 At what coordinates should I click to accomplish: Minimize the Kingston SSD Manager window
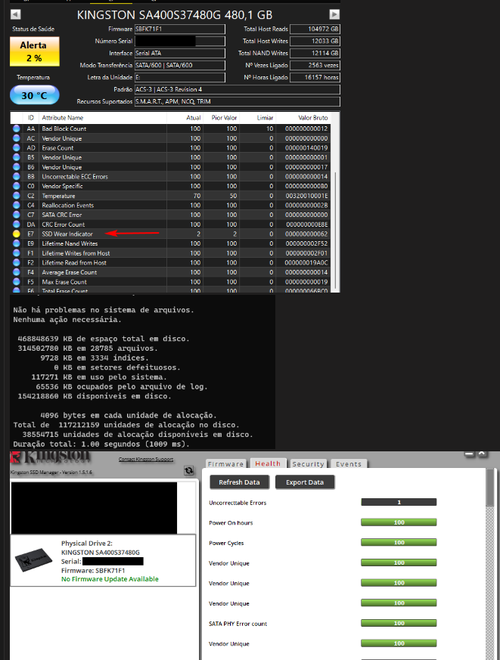coord(470,454)
